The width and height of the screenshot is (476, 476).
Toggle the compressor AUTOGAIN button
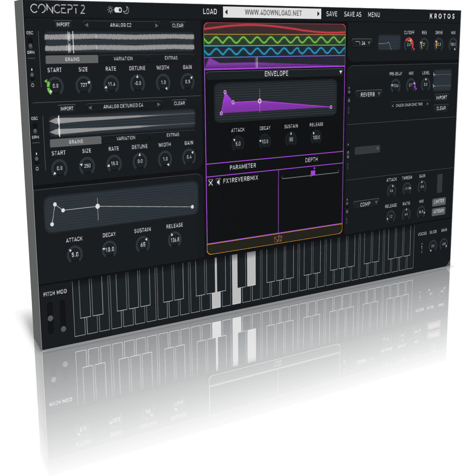coord(439,211)
